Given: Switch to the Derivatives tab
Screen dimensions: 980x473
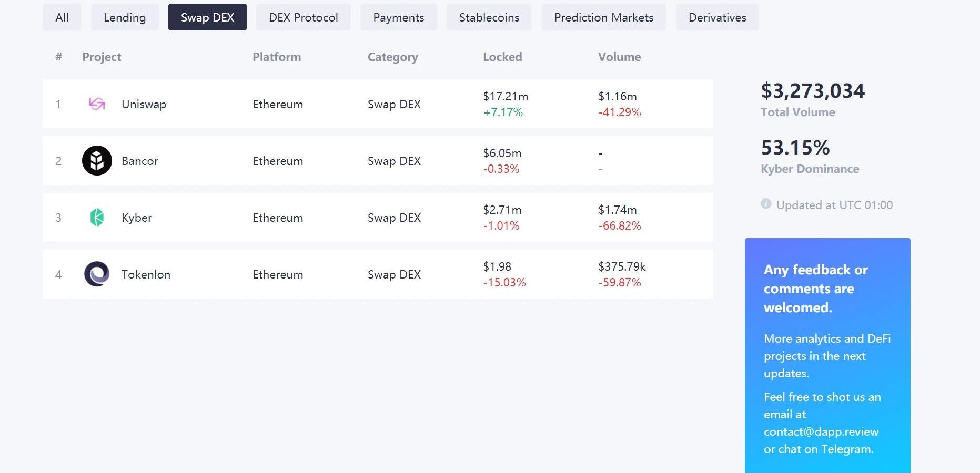Looking at the screenshot, I should pyautogui.click(x=718, y=17).
